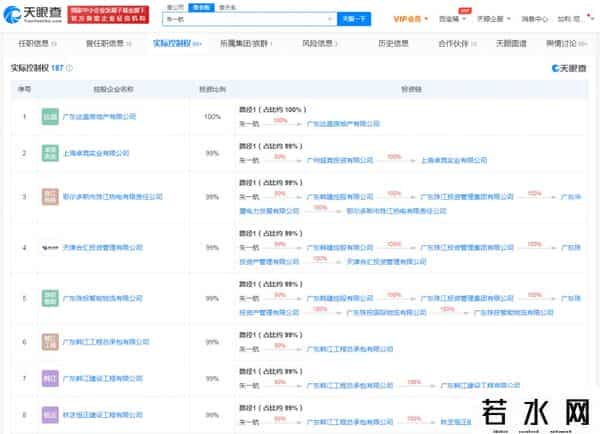Clear the search box with the x icon

click(330, 19)
